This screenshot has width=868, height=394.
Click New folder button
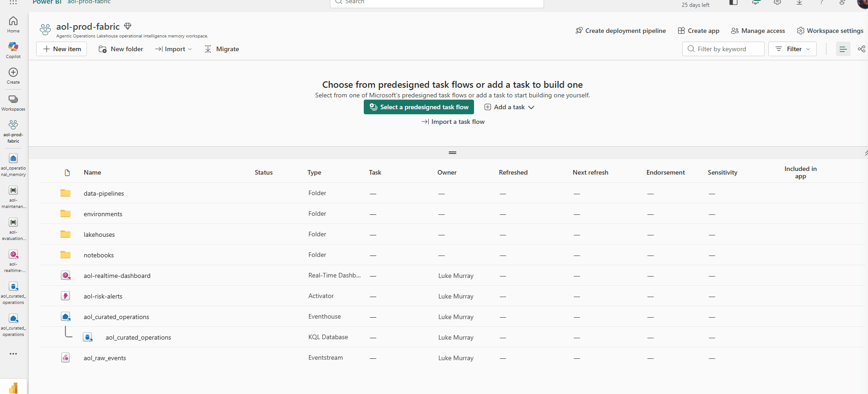[121, 49]
